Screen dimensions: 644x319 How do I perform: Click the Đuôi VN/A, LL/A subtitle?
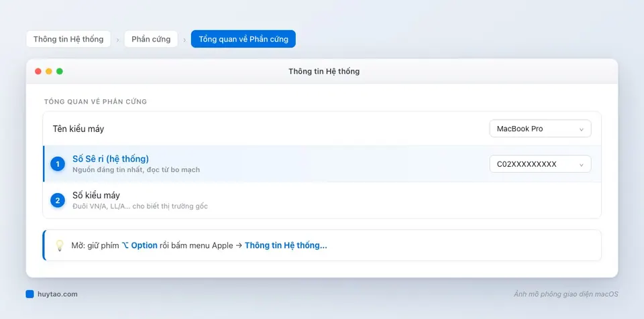point(140,206)
